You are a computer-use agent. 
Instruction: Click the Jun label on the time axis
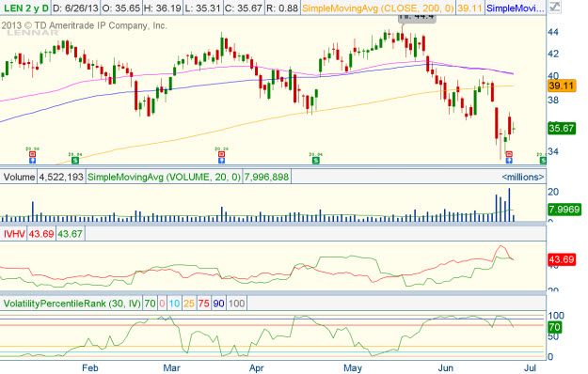[445, 368]
